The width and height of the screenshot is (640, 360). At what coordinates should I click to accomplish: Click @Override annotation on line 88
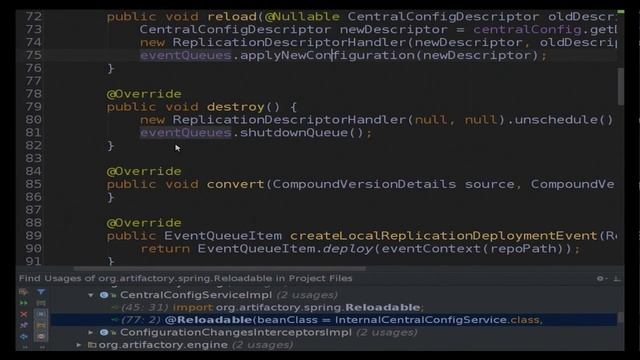(x=144, y=223)
